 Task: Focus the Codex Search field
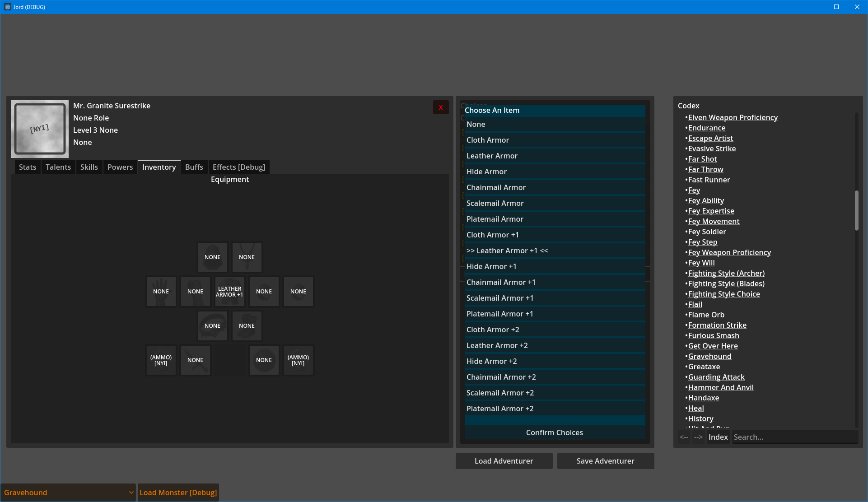click(794, 437)
